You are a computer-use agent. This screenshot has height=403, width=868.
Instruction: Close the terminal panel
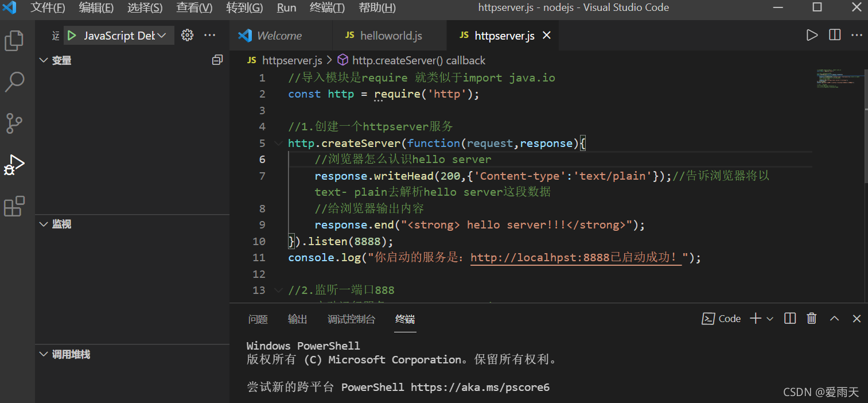(857, 319)
